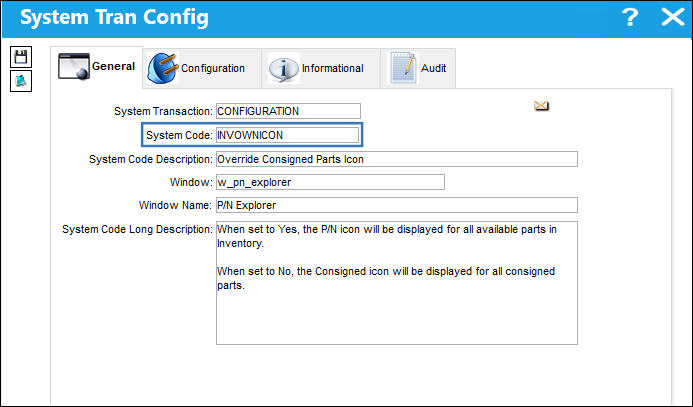Click the System Code field INVOWNICON
The width and height of the screenshot is (693, 407).
click(x=287, y=135)
